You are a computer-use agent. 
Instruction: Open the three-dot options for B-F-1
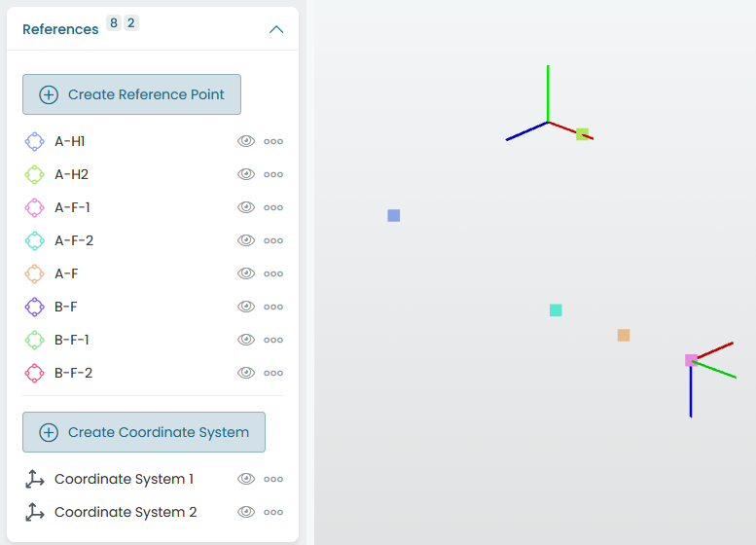click(273, 340)
